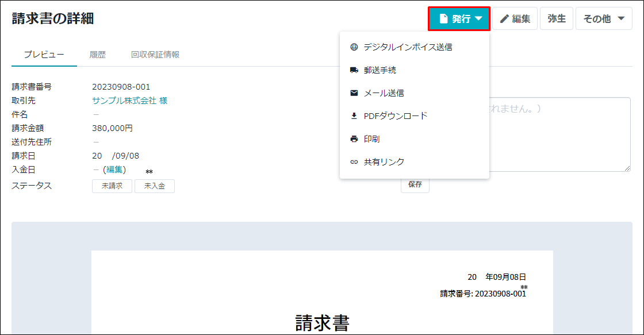
Task: Switch to the 履歴 tab
Action: coord(98,55)
